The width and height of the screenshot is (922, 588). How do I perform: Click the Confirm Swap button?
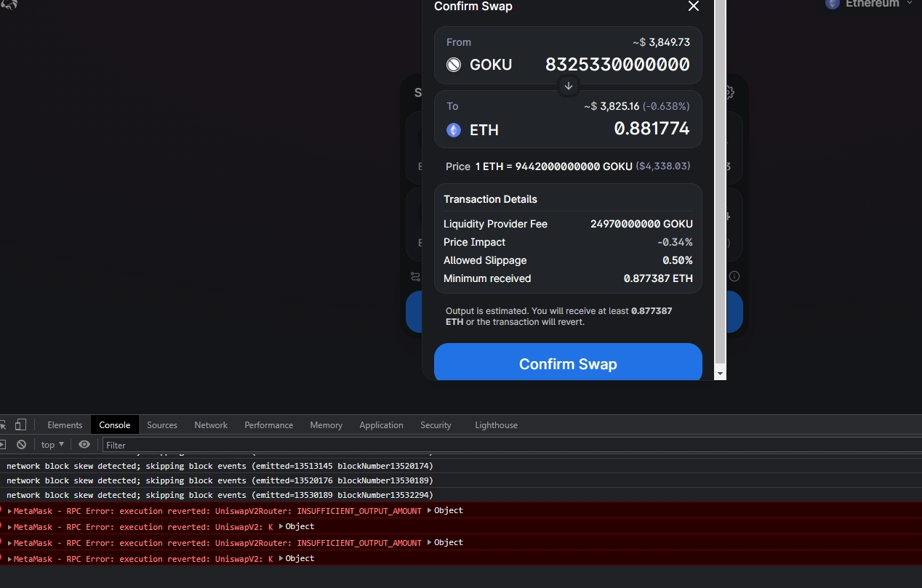[568, 363]
